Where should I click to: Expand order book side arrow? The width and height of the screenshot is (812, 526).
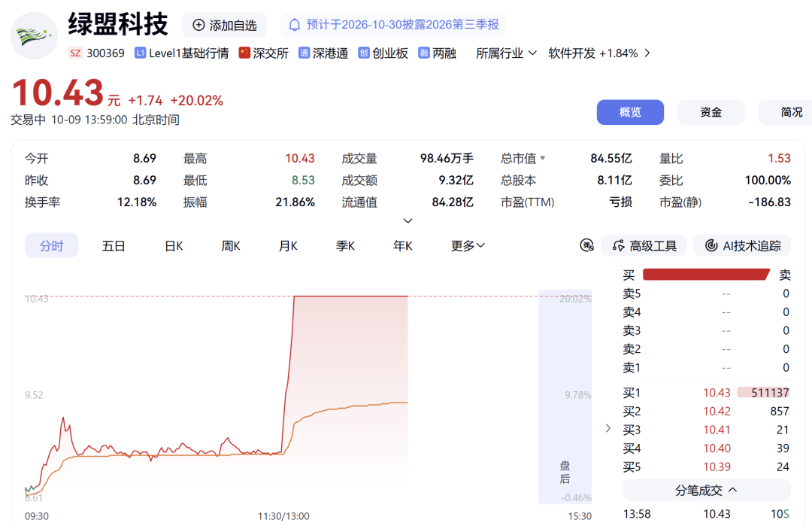(608, 429)
